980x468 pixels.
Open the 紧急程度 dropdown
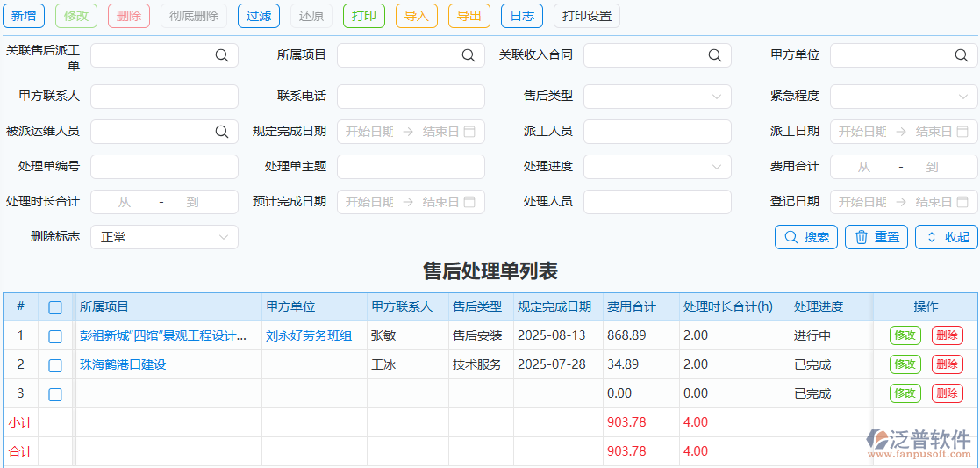[x=904, y=97]
